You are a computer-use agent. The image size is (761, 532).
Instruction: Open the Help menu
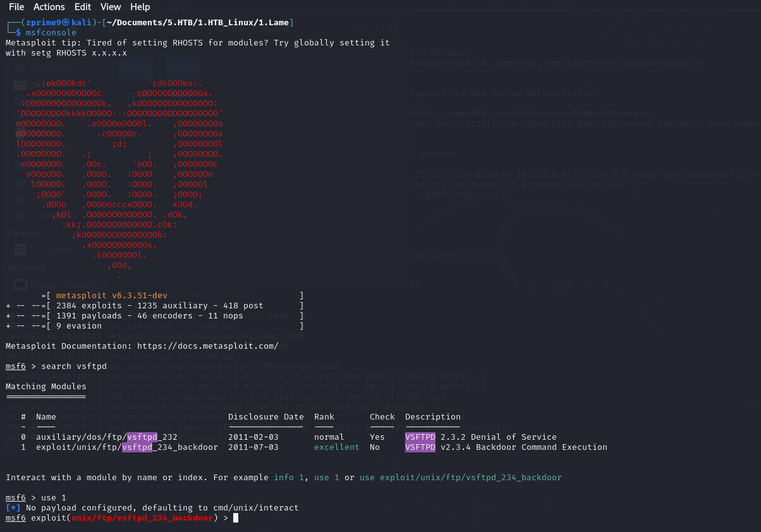pyautogui.click(x=140, y=7)
